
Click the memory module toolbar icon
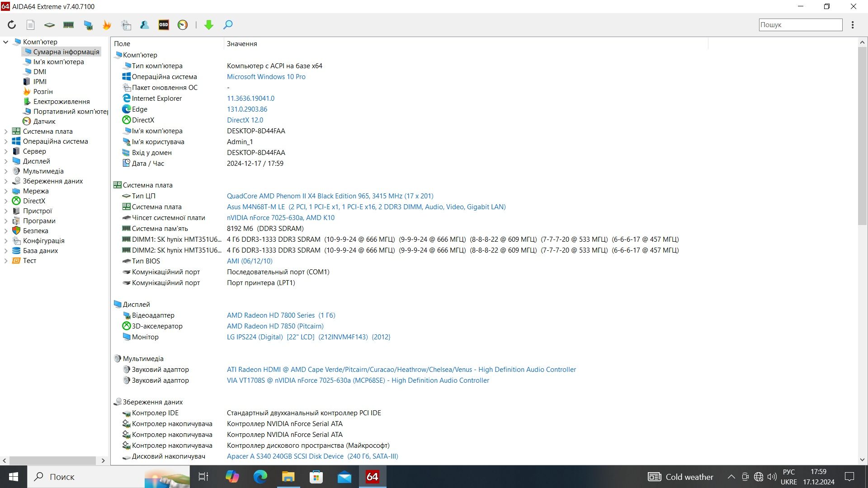coord(69,25)
